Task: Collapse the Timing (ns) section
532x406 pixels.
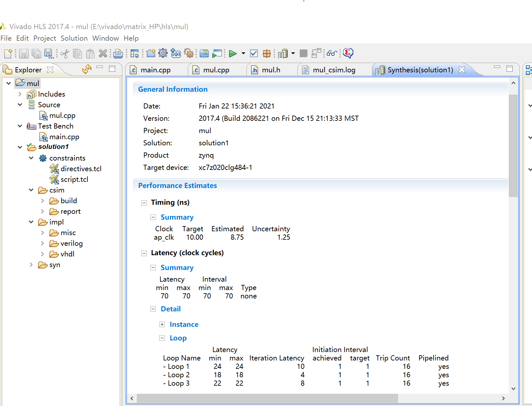Action: 144,203
